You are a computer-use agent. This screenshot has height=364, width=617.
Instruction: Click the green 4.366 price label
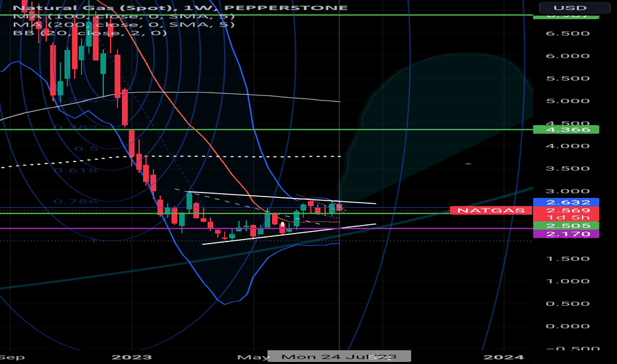[566, 130]
